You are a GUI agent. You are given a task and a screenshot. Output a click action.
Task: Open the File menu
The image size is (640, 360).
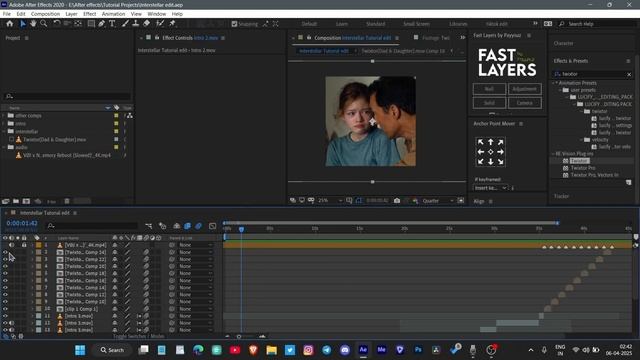point(7,14)
